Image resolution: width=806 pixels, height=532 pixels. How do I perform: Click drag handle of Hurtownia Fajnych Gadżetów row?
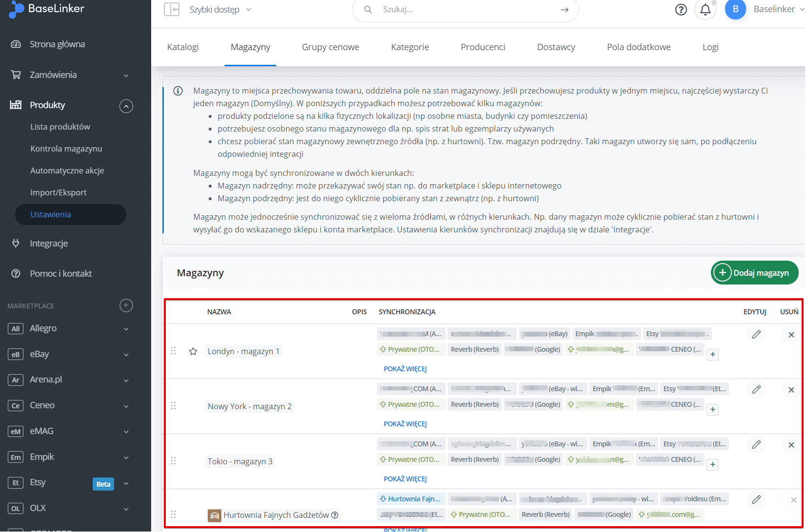pyautogui.click(x=174, y=514)
